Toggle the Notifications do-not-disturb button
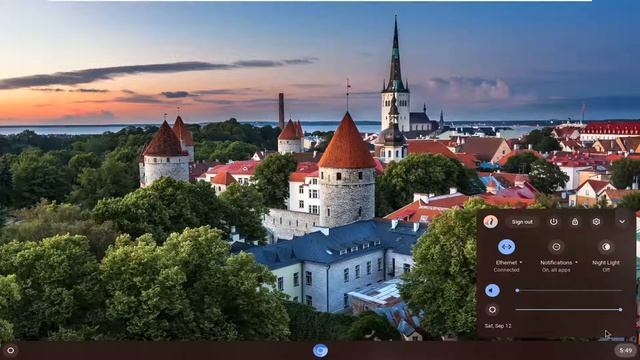 [x=556, y=247]
